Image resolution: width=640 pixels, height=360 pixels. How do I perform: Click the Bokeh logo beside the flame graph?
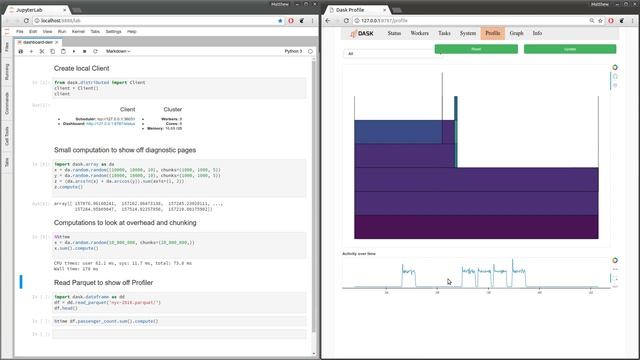point(615,67)
